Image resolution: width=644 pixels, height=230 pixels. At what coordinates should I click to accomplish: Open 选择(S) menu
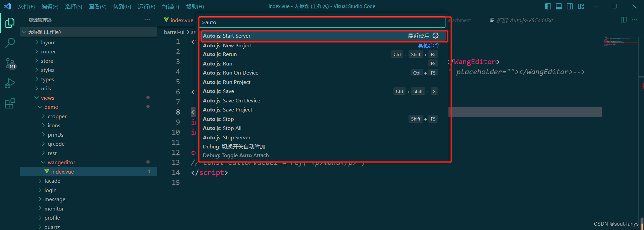point(73,6)
